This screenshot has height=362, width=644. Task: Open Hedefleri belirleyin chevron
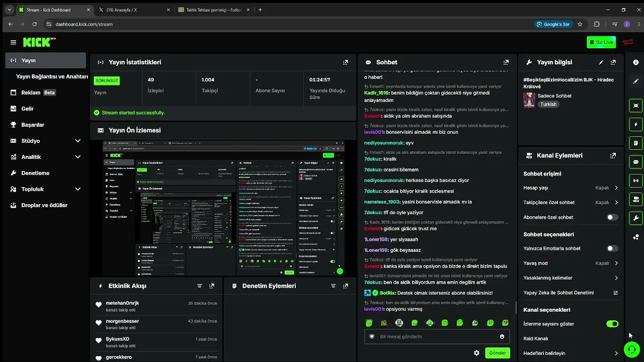[616, 353]
